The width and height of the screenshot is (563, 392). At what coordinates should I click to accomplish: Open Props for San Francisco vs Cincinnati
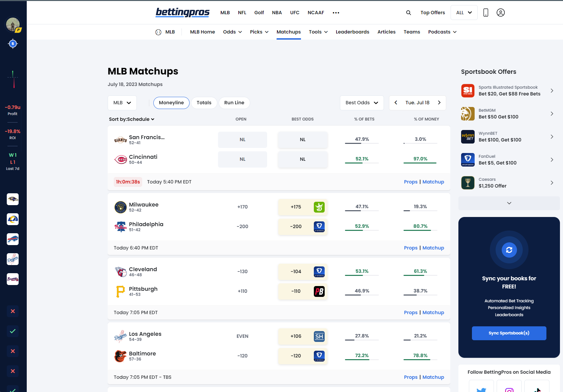coord(411,182)
